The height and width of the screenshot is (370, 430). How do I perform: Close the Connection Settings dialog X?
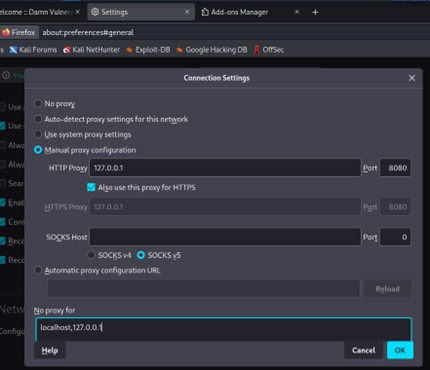pos(412,78)
